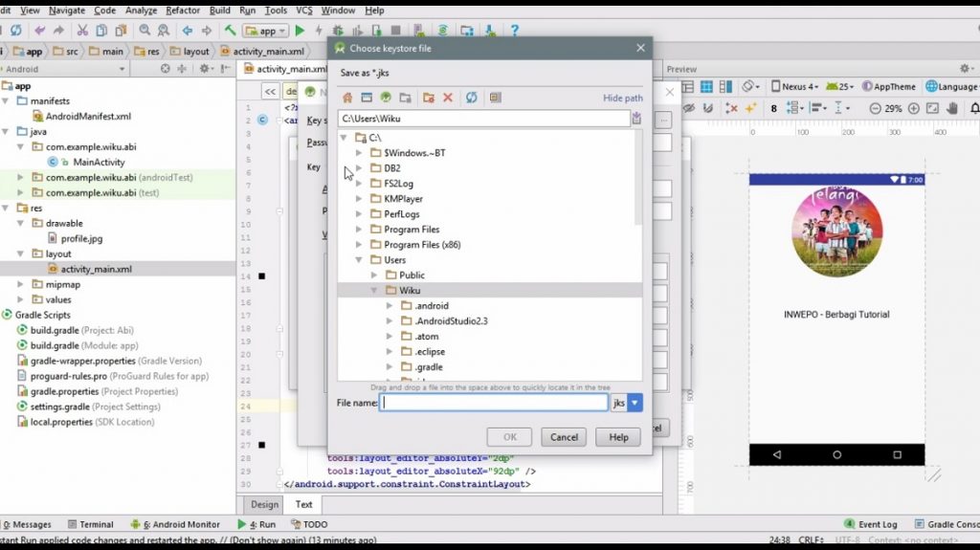Expand Program Files (x86) folder arrow

coord(359,244)
